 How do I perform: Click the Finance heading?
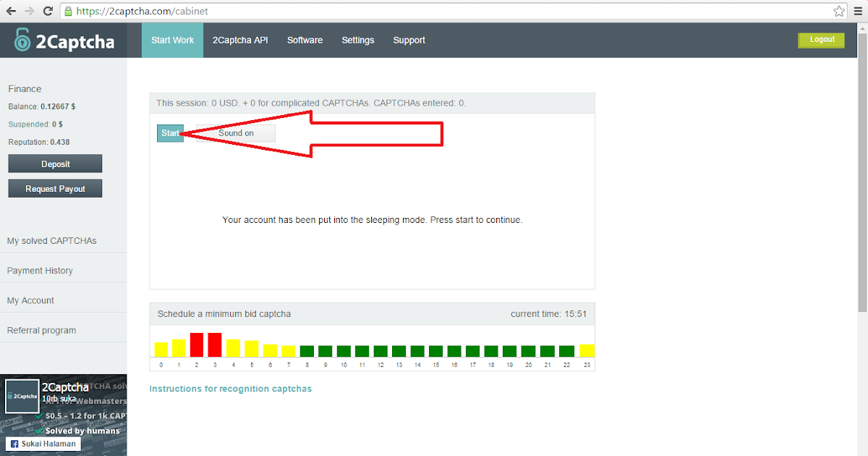(25, 89)
